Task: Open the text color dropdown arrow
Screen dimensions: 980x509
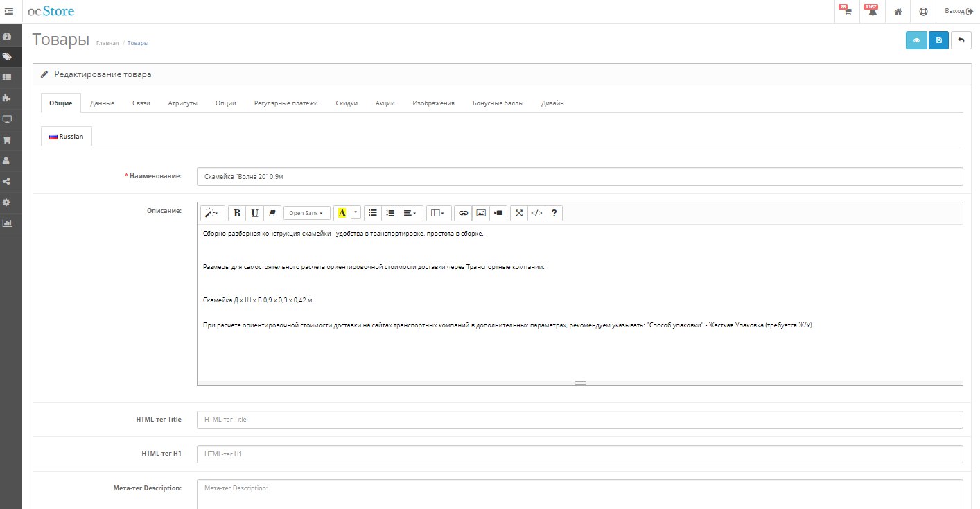Action: click(356, 213)
